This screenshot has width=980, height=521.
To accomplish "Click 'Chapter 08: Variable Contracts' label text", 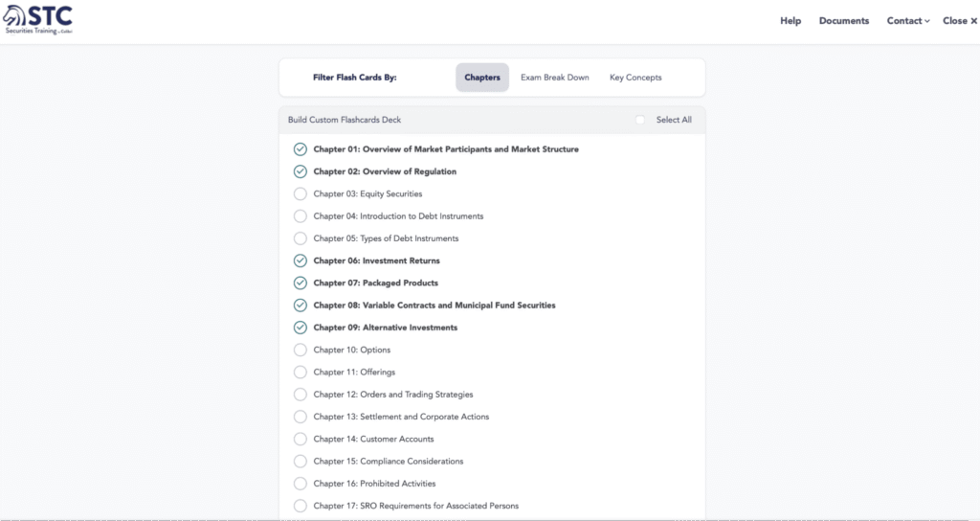I will pos(434,306).
